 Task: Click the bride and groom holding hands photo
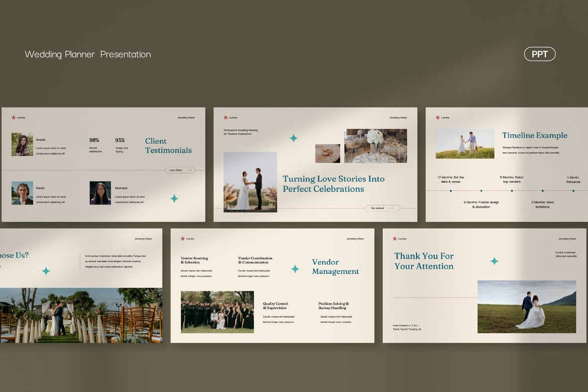[250, 182]
